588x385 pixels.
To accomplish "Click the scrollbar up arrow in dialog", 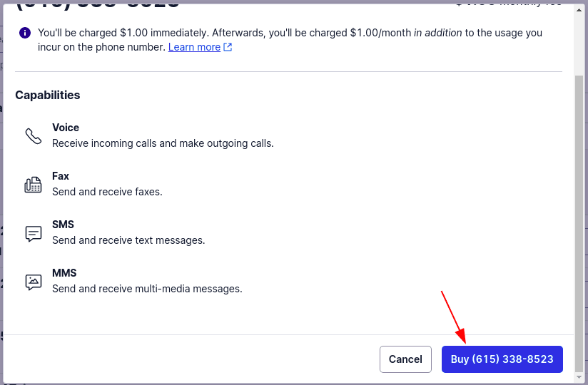I will 579,10.
